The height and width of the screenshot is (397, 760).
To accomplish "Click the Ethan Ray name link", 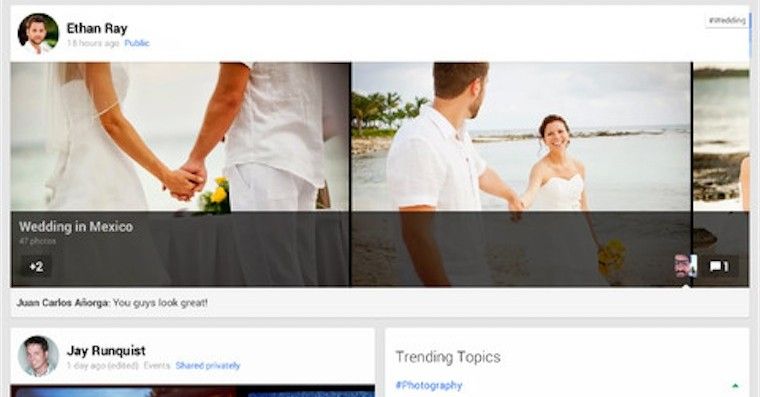I will (97, 29).
